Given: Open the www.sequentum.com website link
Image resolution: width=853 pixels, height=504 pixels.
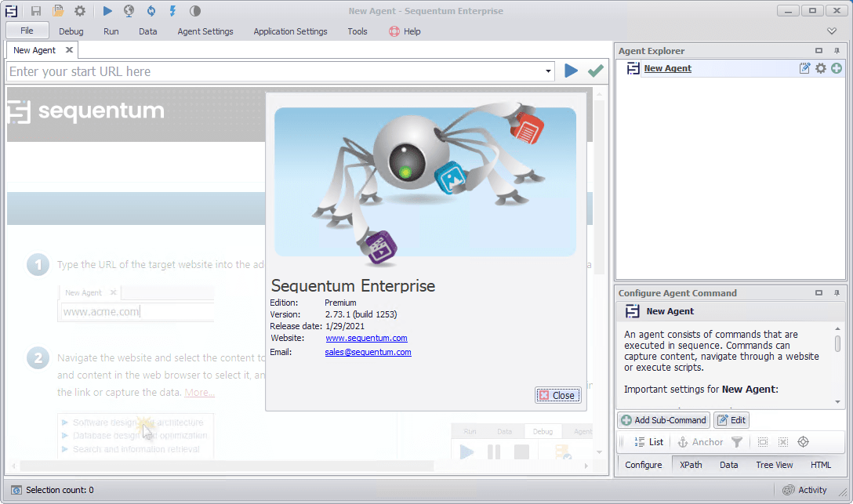Looking at the screenshot, I should pyautogui.click(x=366, y=338).
